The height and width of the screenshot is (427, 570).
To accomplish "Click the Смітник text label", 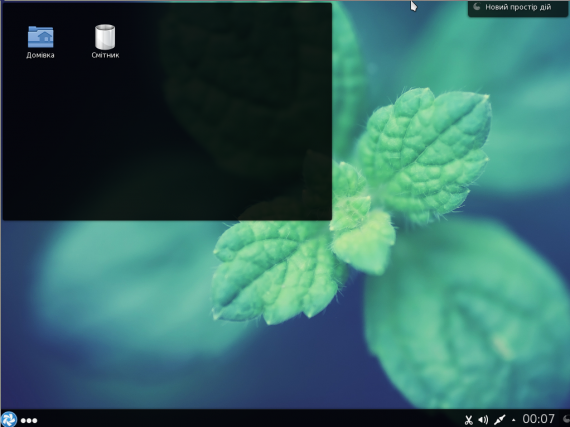I will click(105, 55).
